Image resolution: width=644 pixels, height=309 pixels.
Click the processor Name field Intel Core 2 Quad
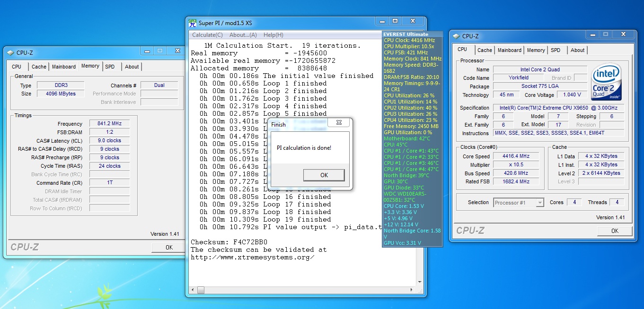pyautogui.click(x=540, y=70)
